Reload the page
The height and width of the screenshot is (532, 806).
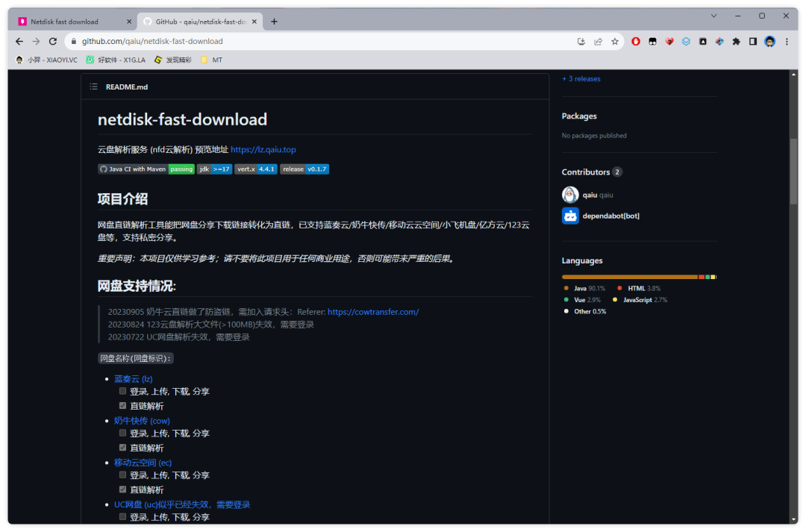tap(52, 42)
